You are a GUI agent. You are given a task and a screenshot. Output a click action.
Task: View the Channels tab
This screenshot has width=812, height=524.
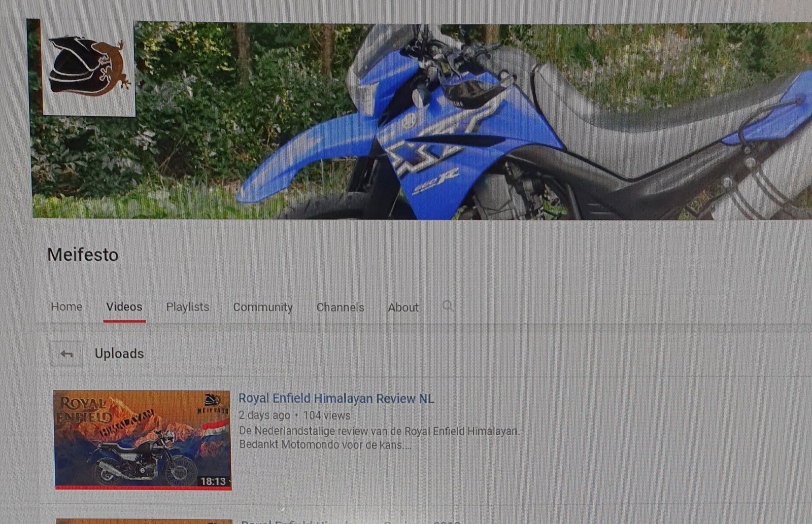coord(340,307)
